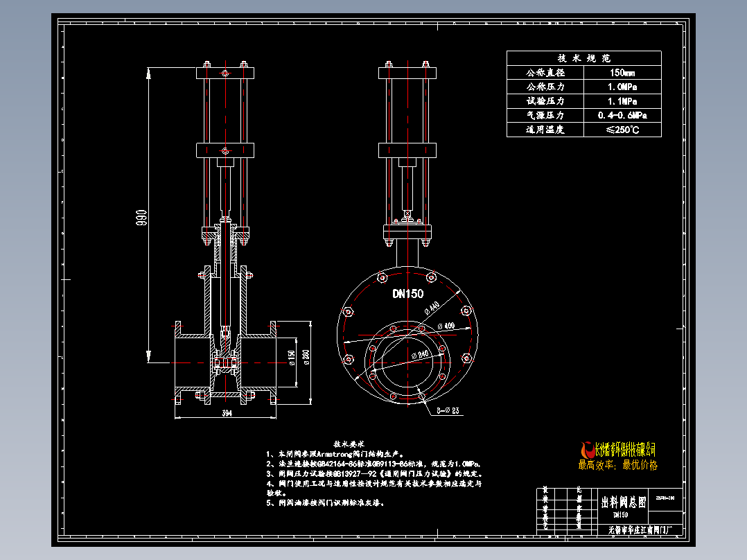
Task: Select the '适用温度' table cell
Action: [545, 130]
